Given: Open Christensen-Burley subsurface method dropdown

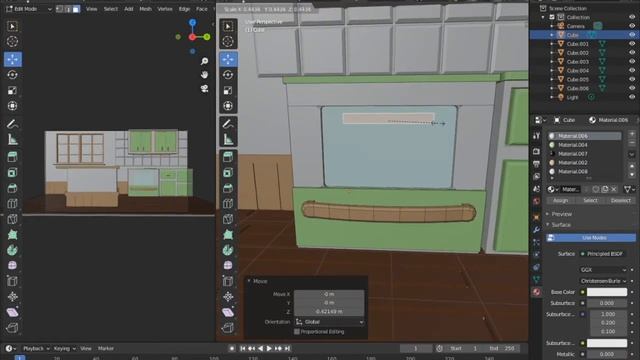Looking at the screenshot, I should click(603, 281).
